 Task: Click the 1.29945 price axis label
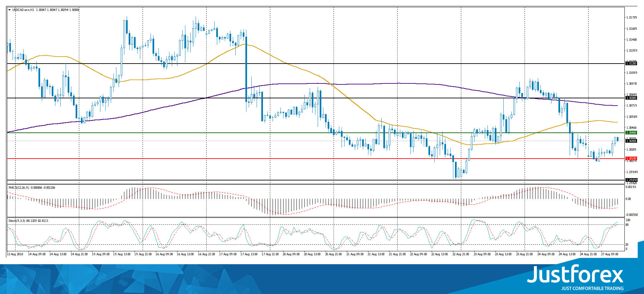pyautogui.click(x=632, y=172)
